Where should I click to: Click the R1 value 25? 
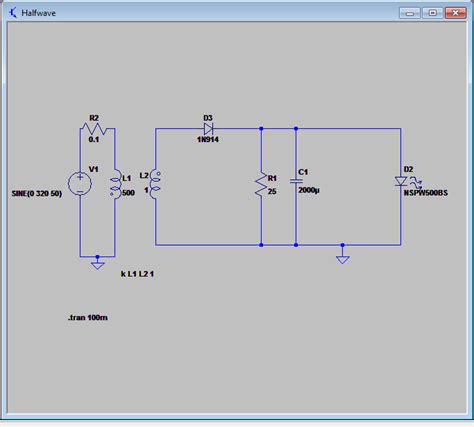(272, 192)
